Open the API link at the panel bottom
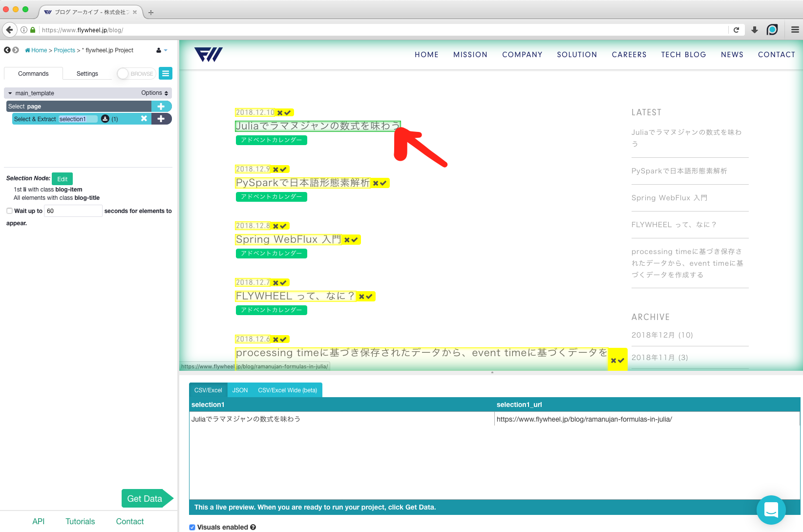Image resolution: width=803 pixels, height=532 pixels. click(x=39, y=521)
